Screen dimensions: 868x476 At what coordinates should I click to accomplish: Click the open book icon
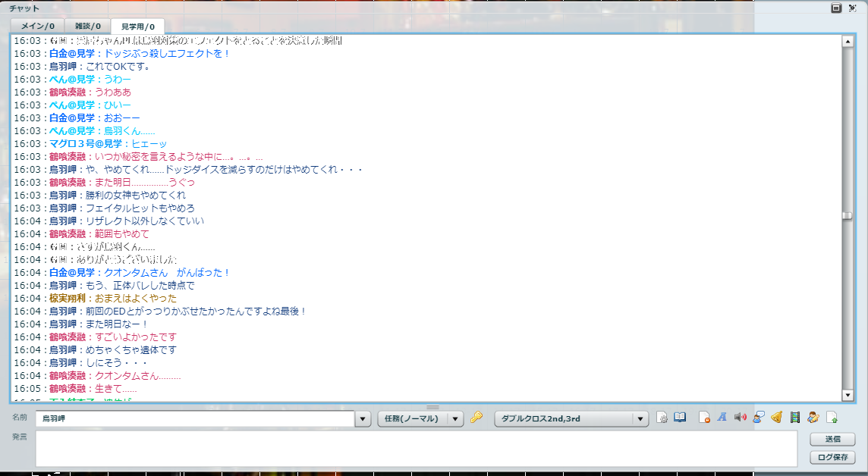(680, 418)
